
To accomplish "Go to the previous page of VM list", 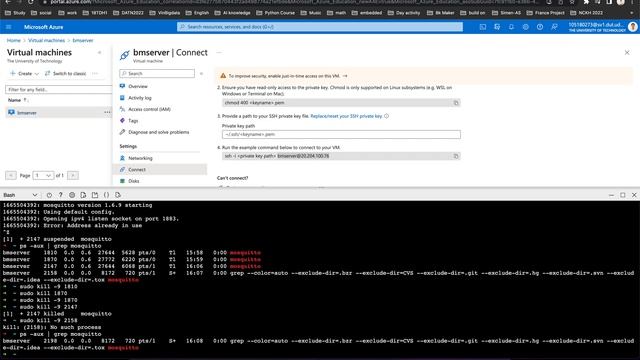I will 11,176.
